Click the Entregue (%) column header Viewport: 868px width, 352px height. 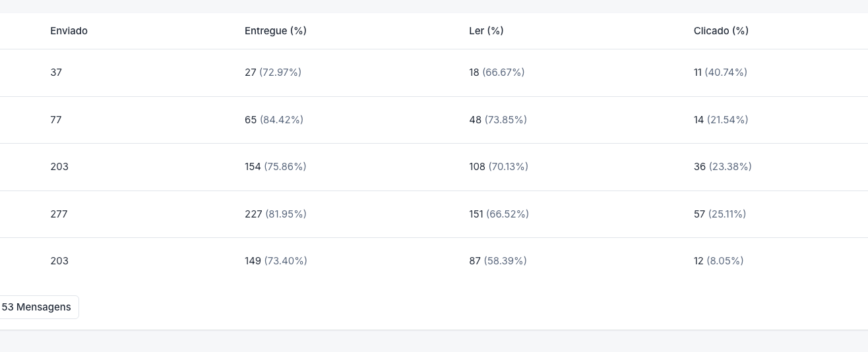coord(276,31)
